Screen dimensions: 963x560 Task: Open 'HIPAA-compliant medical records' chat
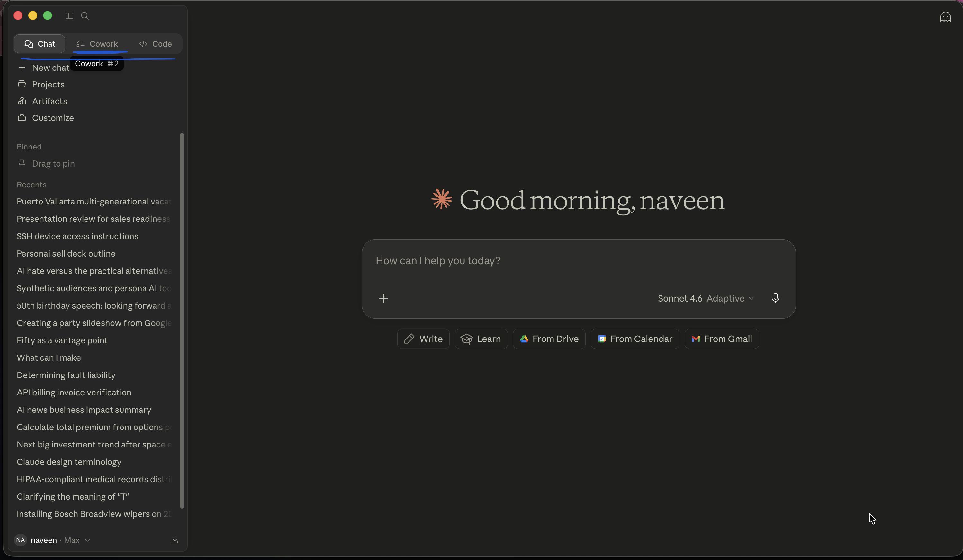click(x=95, y=479)
